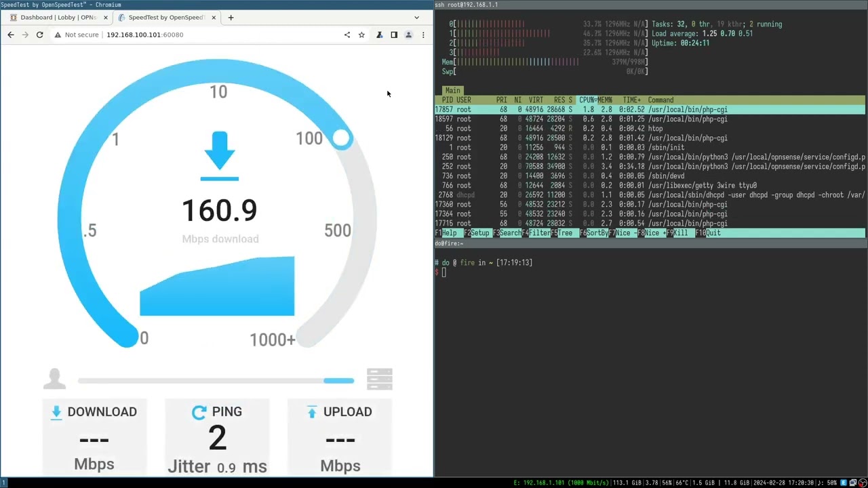Click F3 Search in htop

point(507,232)
